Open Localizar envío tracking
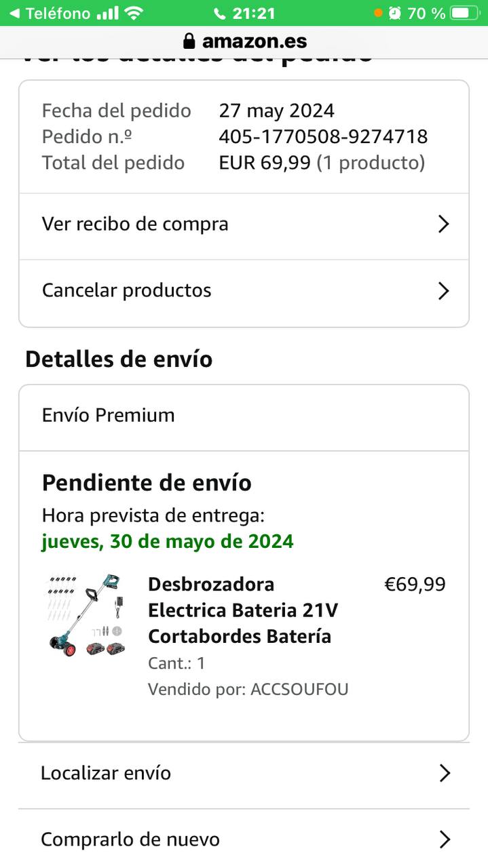 106,773
